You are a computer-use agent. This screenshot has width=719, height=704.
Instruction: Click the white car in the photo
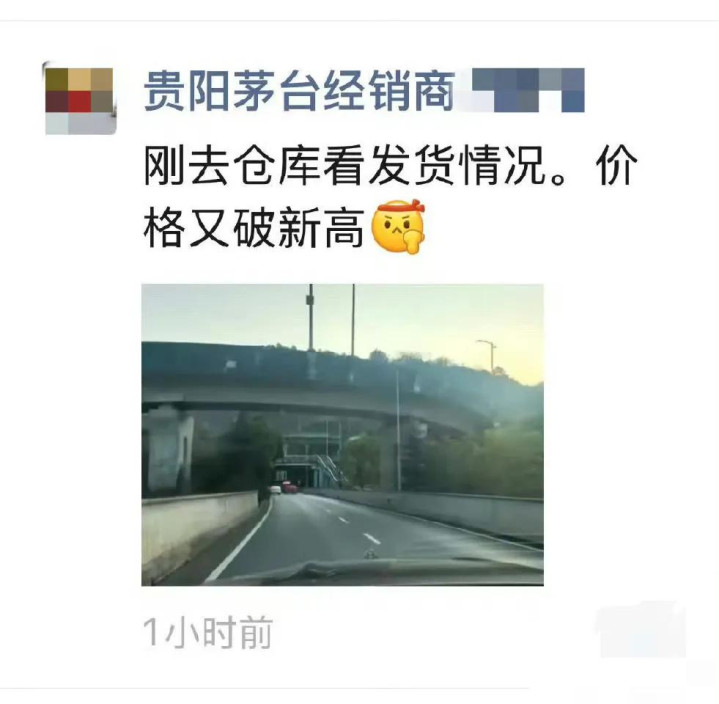(x=275, y=489)
